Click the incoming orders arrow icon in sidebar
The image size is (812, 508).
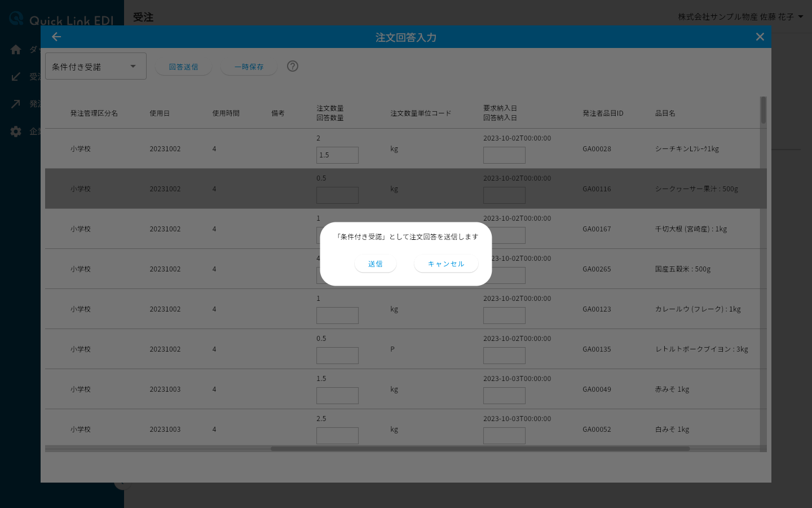tap(16, 76)
